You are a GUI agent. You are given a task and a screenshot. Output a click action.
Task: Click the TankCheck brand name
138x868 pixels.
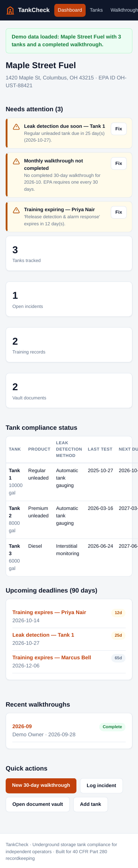click(34, 10)
